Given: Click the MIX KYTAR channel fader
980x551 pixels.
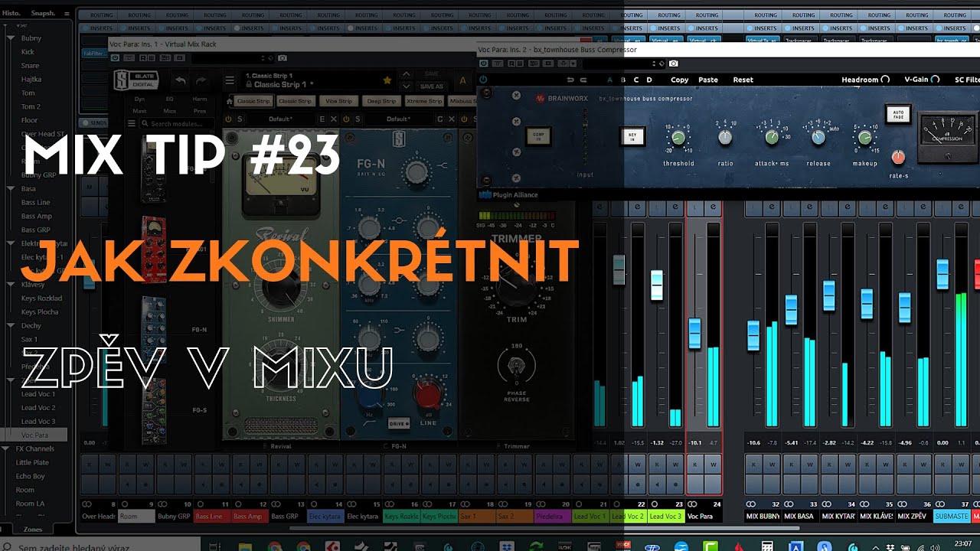Looking at the screenshot, I should tap(828, 295).
